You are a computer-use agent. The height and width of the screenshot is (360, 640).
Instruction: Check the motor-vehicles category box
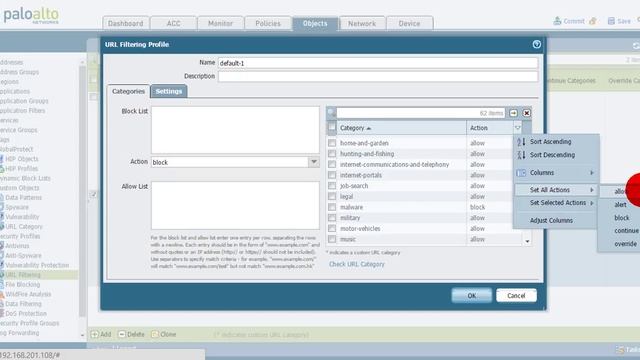coord(332,228)
